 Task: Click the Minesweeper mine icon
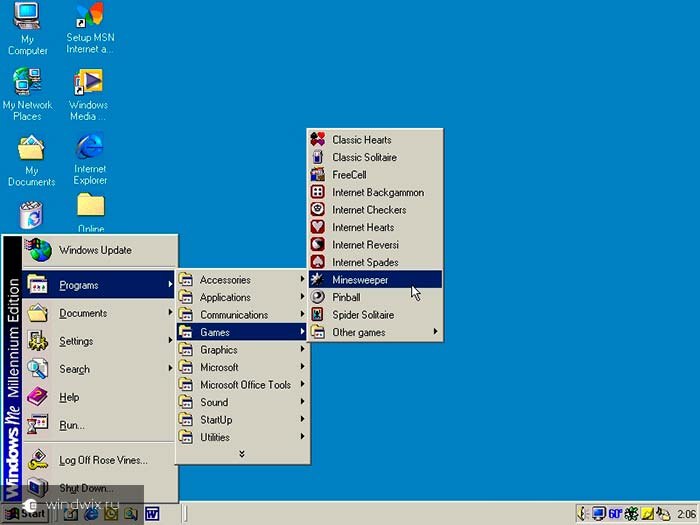click(x=317, y=279)
